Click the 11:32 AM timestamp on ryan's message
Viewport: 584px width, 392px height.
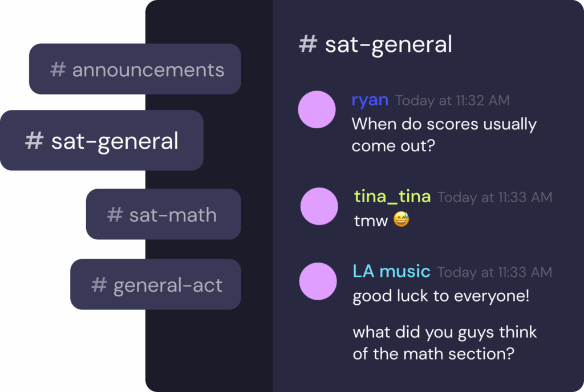(452, 101)
